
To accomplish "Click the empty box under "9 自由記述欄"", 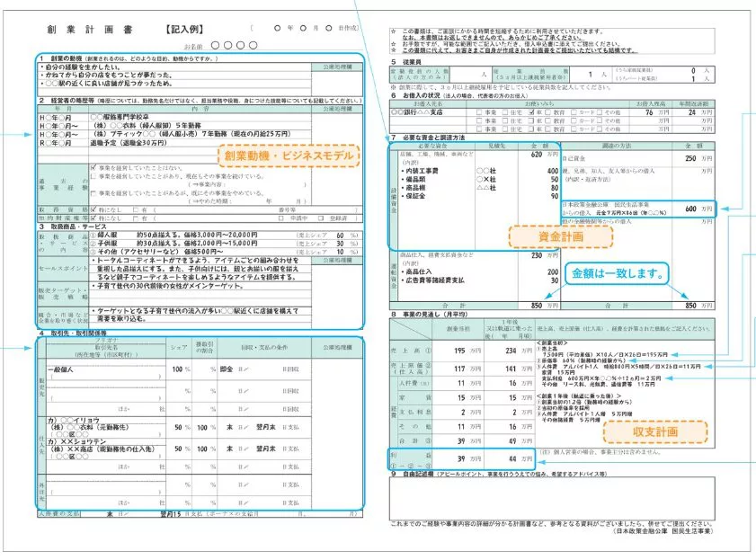I will [x=552, y=498].
